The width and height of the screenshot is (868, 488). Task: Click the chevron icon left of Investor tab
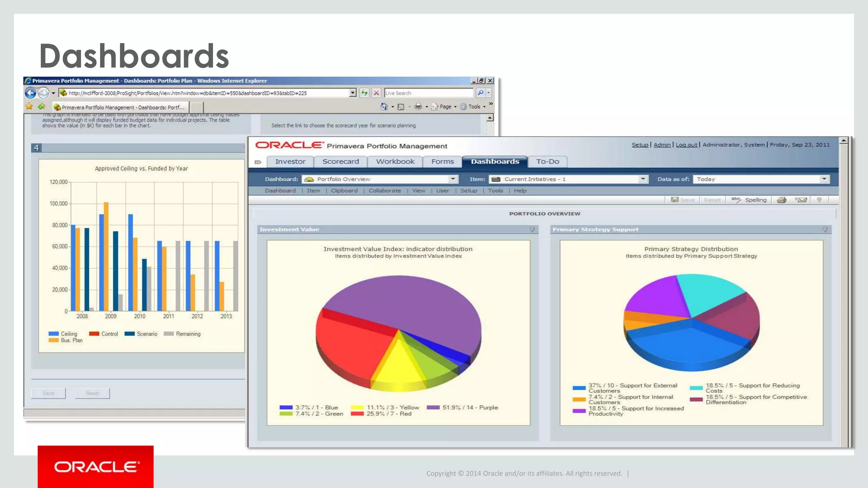258,162
